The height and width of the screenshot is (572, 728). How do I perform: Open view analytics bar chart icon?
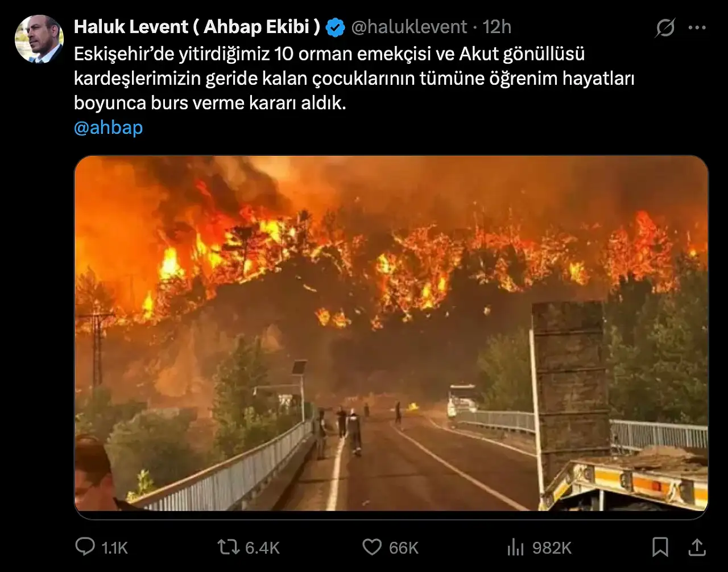[515, 548]
